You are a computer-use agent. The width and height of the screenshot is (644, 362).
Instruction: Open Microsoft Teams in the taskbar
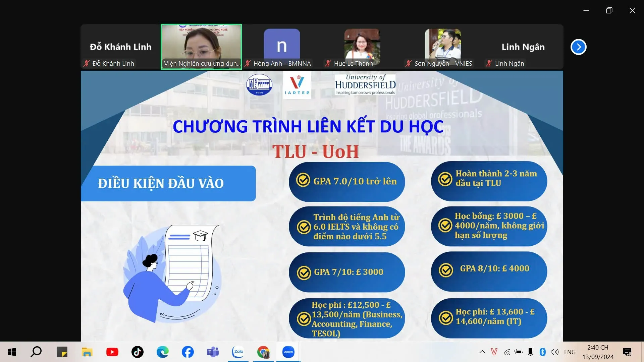(x=213, y=352)
